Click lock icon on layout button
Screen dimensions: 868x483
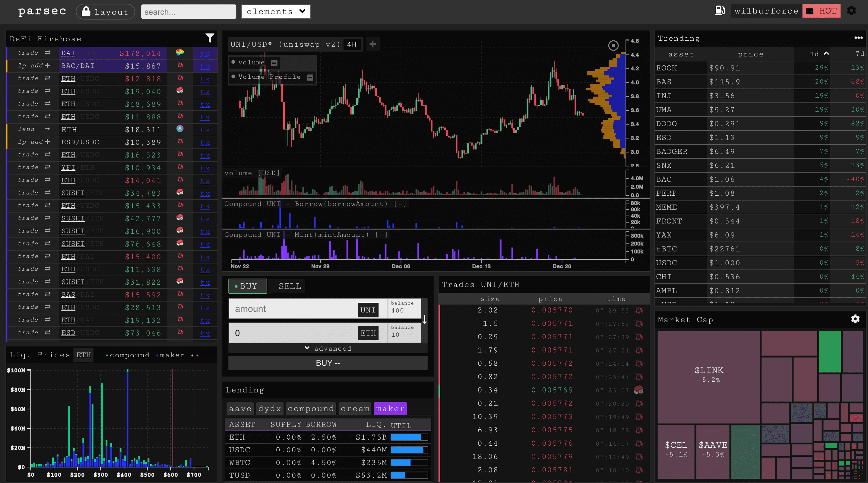point(86,11)
